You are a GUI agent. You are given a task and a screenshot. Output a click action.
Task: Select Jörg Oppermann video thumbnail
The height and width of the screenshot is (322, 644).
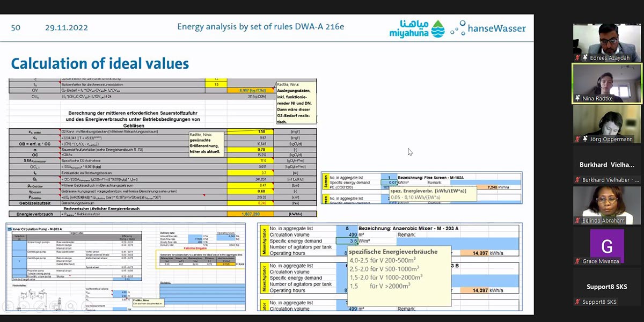(607, 124)
